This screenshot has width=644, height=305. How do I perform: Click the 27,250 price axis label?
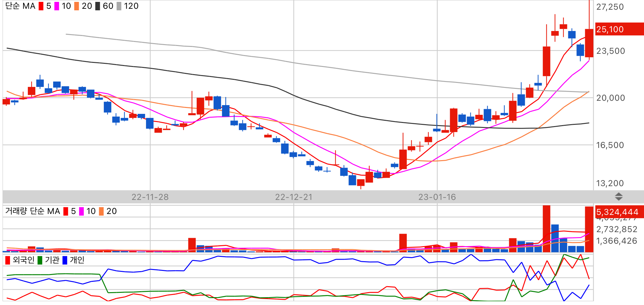click(x=610, y=7)
